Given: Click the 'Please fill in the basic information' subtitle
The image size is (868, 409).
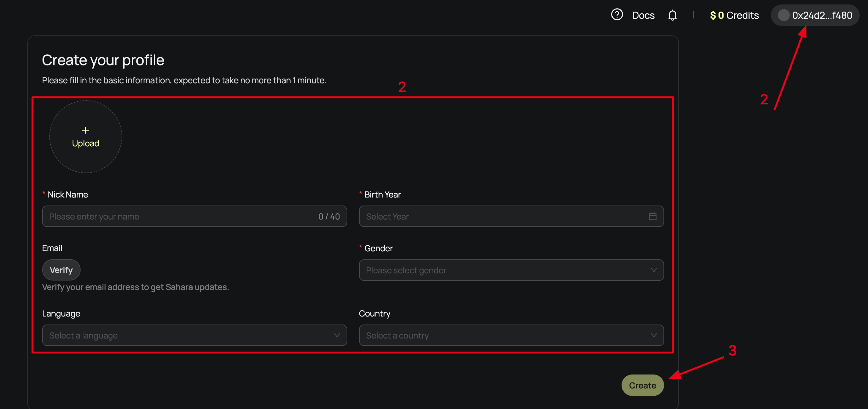Looking at the screenshot, I should (x=184, y=80).
